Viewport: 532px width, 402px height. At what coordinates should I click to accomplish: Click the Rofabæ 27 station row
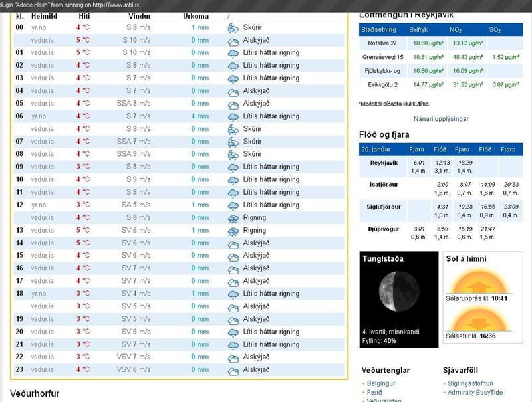[x=441, y=43]
